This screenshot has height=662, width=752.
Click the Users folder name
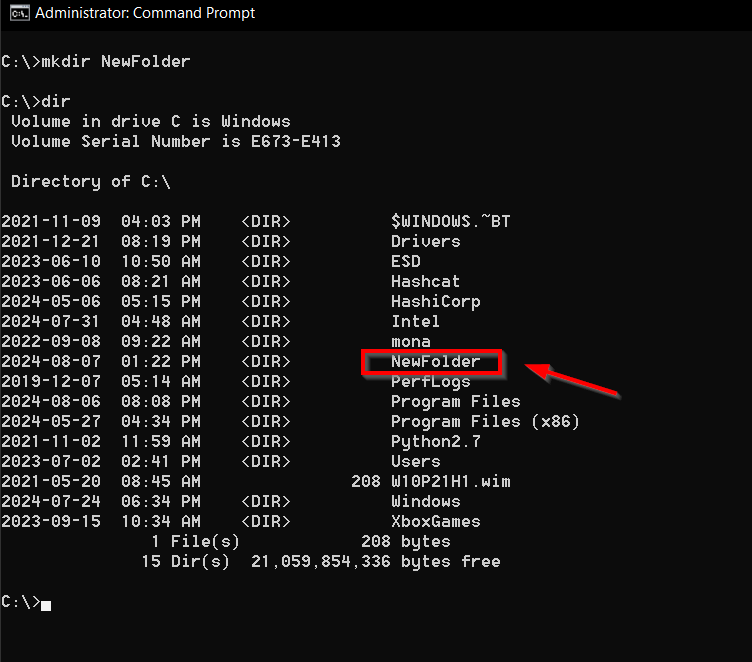tap(415, 461)
